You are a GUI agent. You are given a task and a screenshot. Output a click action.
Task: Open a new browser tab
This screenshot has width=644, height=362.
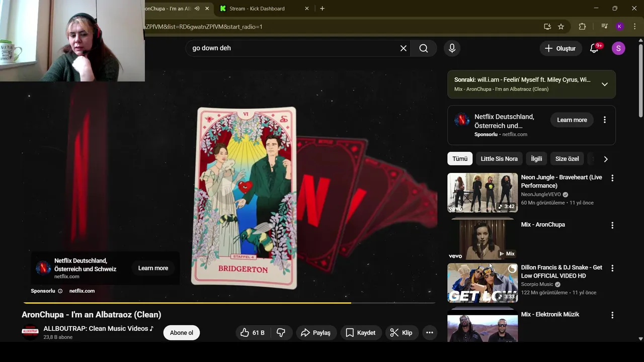pyautogui.click(x=322, y=9)
